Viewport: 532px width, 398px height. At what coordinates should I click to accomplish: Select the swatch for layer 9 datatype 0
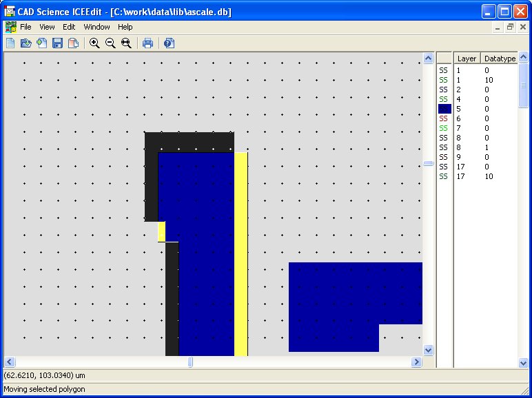click(444, 157)
